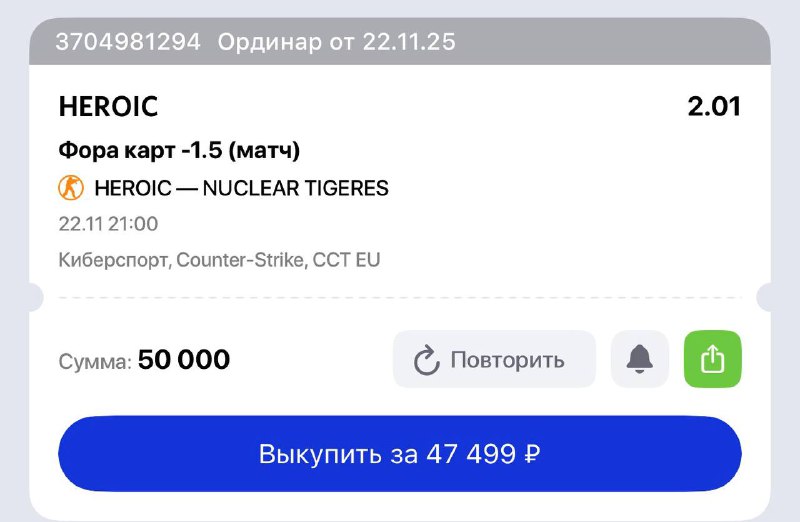Click the 2.01 odds value
This screenshot has height=522, width=800.
(713, 106)
